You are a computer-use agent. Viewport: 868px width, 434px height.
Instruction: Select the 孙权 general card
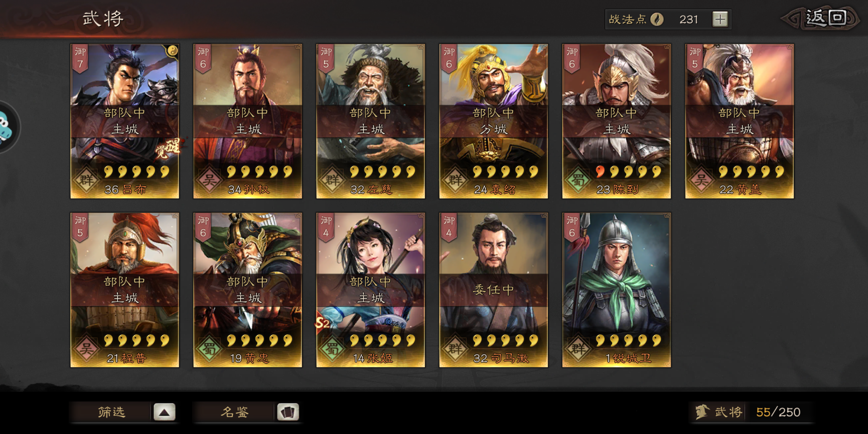point(248,121)
